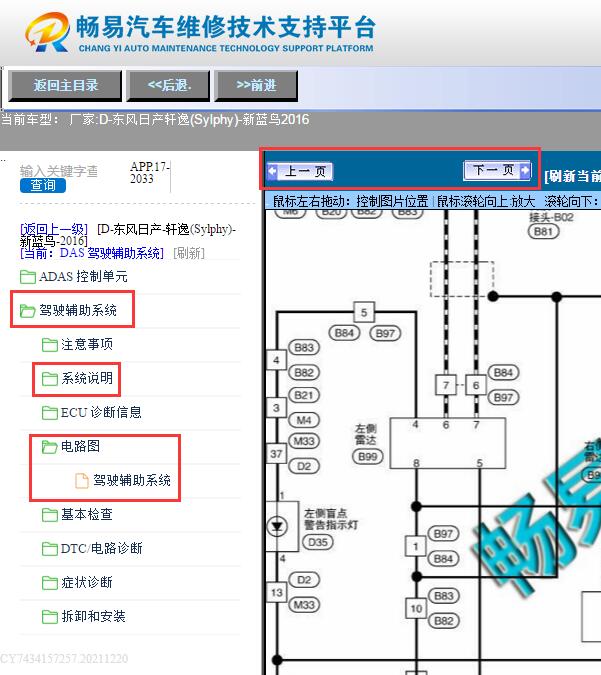The height and width of the screenshot is (675, 601).
Task: Click the 刷新当前 link above the diagram
Action: point(572,176)
